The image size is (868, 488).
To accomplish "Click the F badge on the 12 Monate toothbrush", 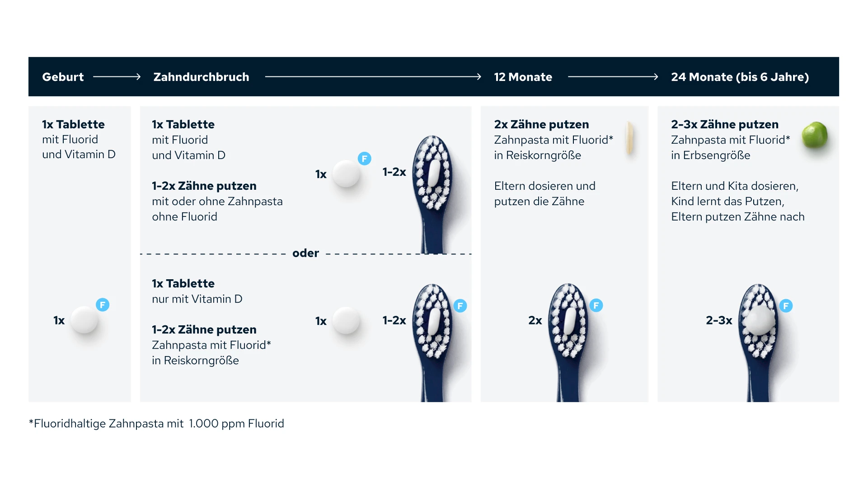I will pos(596,306).
